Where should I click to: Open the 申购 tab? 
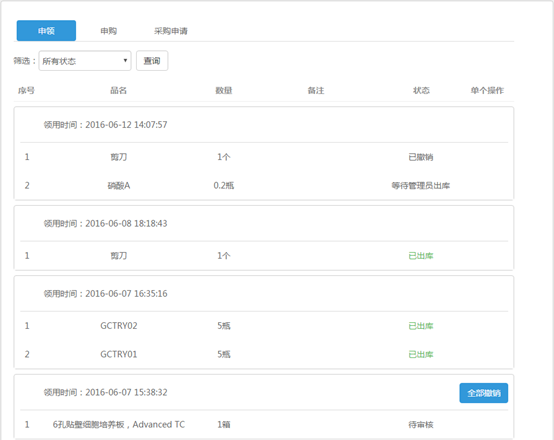[x=108, y=31]
